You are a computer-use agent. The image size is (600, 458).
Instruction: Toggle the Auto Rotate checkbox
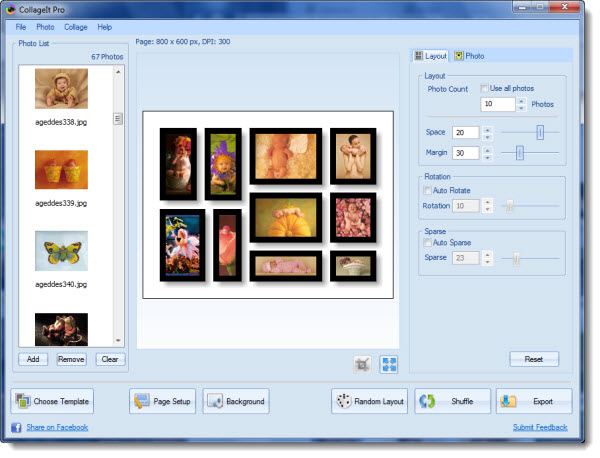pyautogui.click(x=429, y=190)
